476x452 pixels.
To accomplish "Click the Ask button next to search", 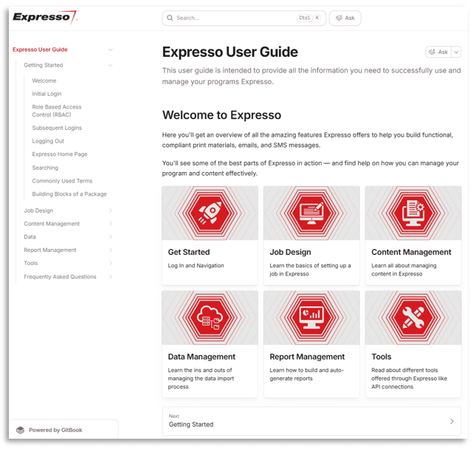I will coord(345,18).
